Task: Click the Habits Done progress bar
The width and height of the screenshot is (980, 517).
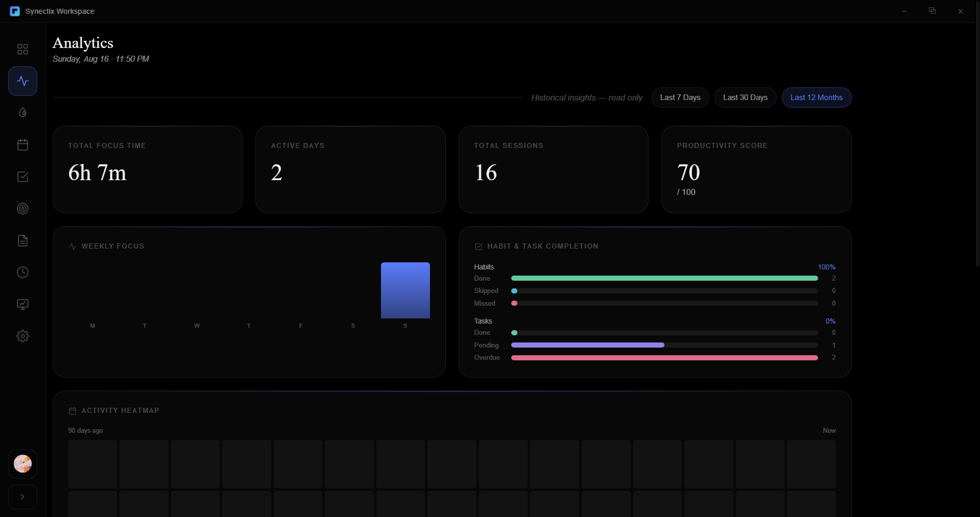Action: tap(664, 278)
